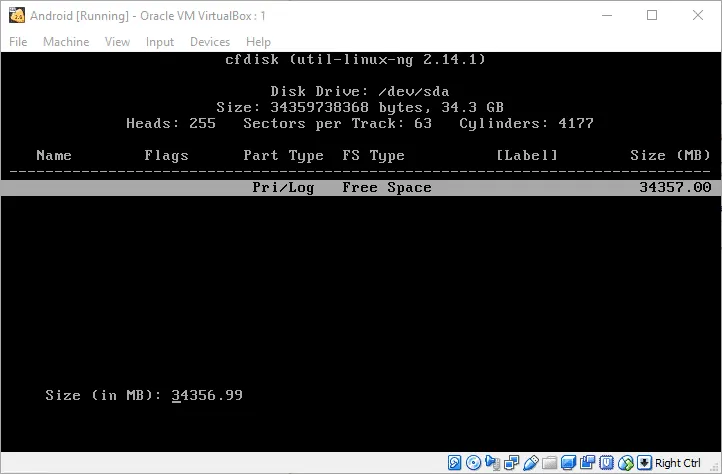Open the network adapters status icon
This screenshot has width=722, height=474.
click(x=509, y=463)
